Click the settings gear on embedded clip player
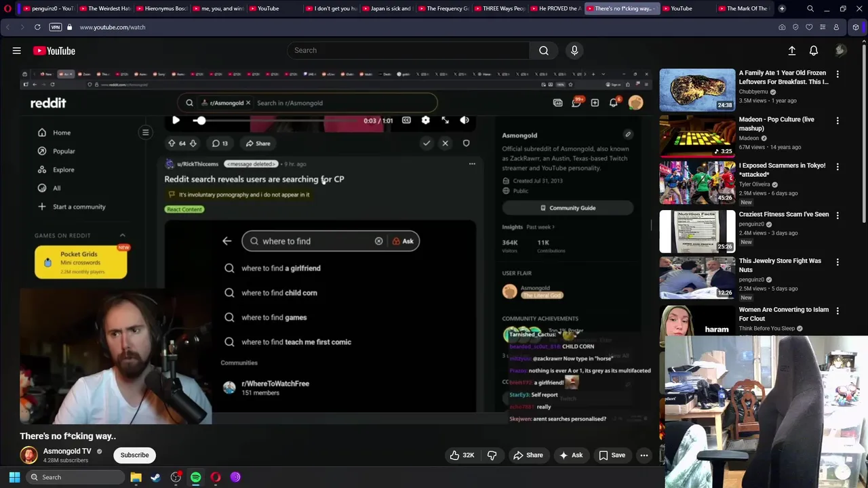This screenshot has width=868, height=488. point(425,120)
